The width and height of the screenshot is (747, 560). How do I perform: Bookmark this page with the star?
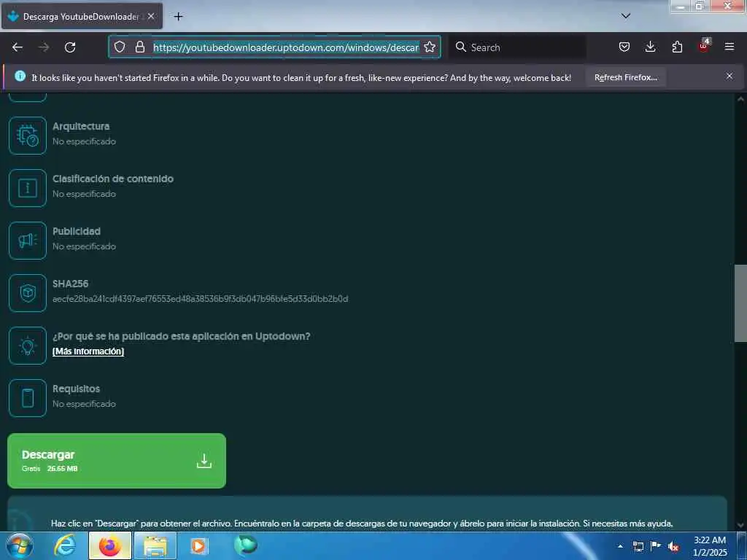coord(429,47)
